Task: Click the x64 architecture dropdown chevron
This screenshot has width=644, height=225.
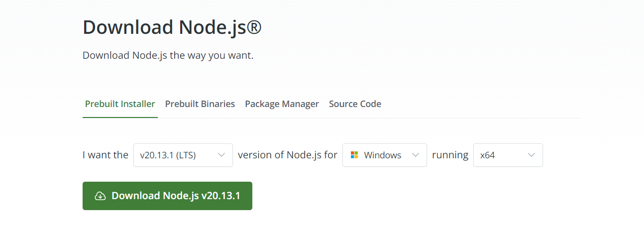Action: point(532,155)
